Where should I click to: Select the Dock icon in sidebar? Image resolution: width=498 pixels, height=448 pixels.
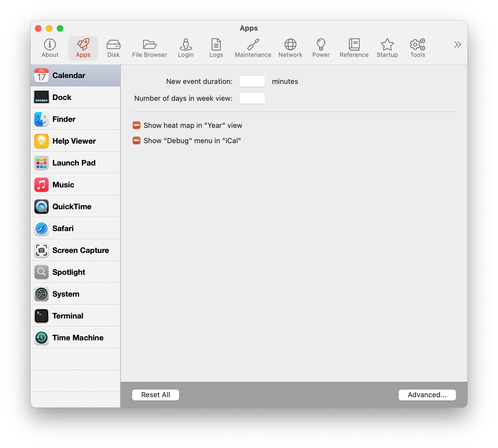pos(41,97)
